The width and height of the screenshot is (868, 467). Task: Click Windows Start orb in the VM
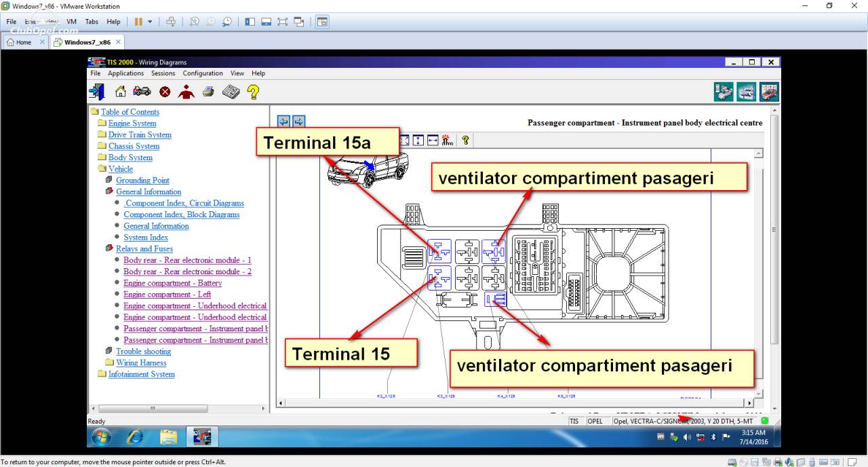click(x=101, y=437)
